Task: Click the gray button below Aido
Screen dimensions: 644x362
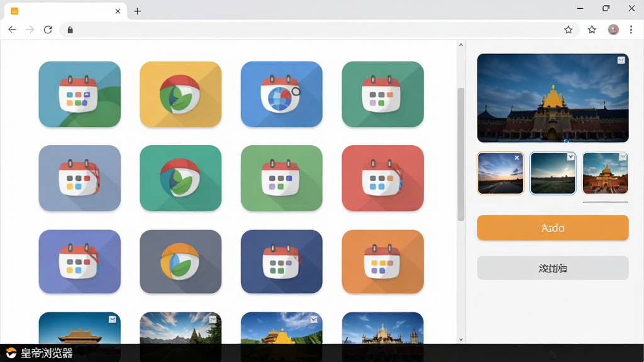Action: pos(553,268)
